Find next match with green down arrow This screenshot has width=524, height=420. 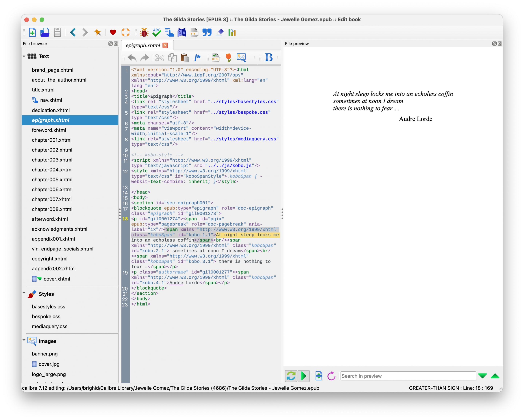[482, 376]
